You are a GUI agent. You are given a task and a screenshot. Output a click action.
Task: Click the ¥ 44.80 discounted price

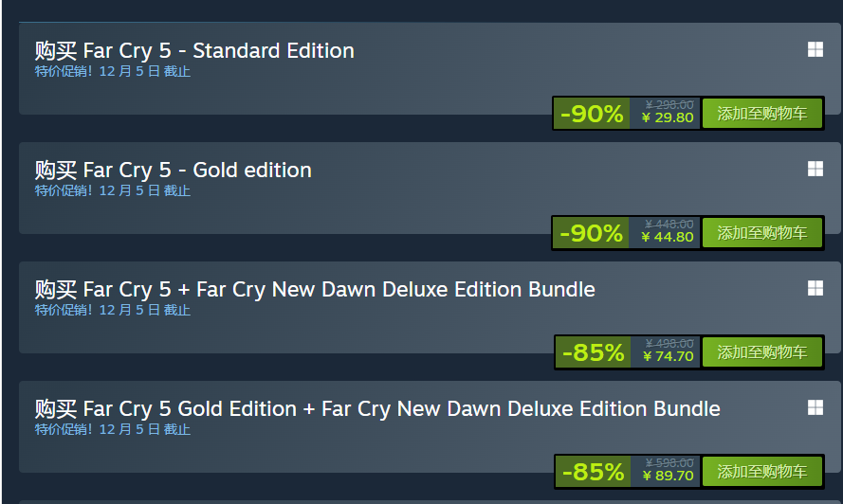(x=668, y=238)
